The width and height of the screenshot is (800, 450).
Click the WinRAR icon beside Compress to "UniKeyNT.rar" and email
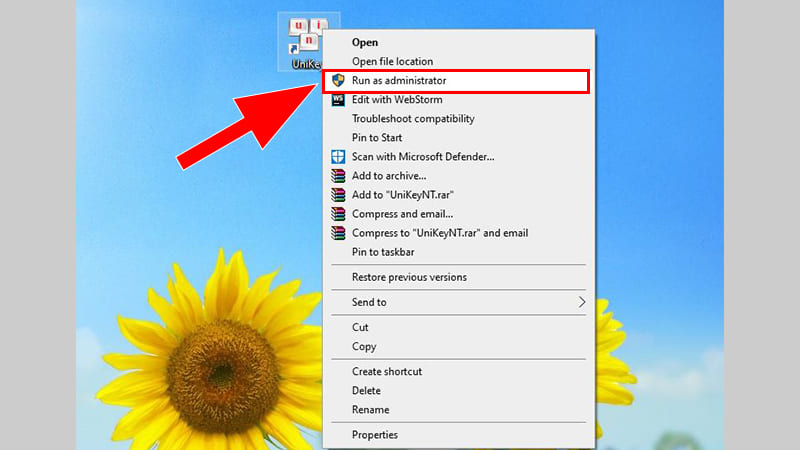click(338, 233)
